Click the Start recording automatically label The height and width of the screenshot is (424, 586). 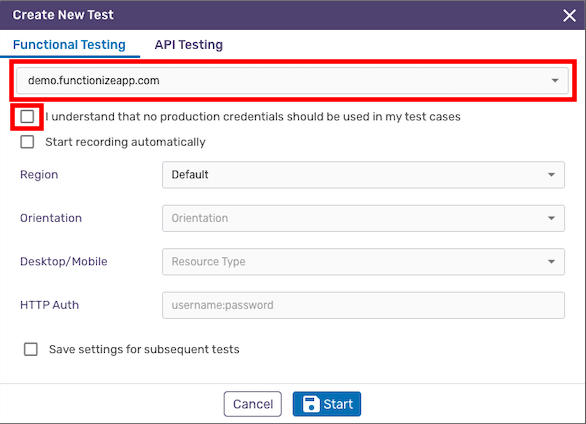[x=125, y=142]
